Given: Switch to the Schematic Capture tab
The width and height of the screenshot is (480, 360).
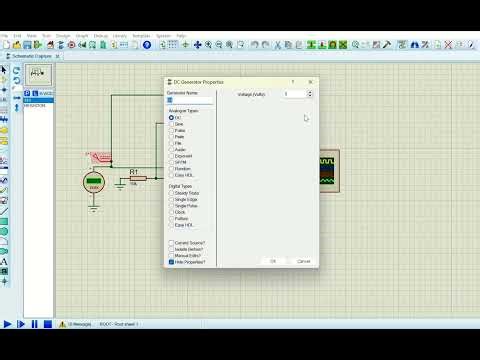Looking at the screenshot, I should pos(32,56).
